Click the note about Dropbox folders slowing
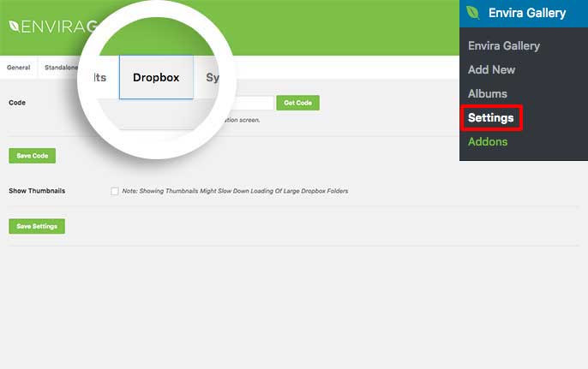Screen dimensions: 588x369 235,191
